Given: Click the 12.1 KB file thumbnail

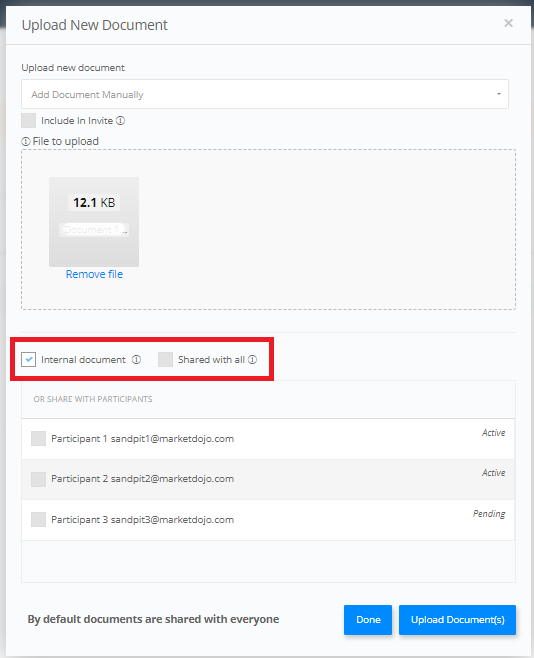Looking at the screenshot, I should (x=94, y=222).
